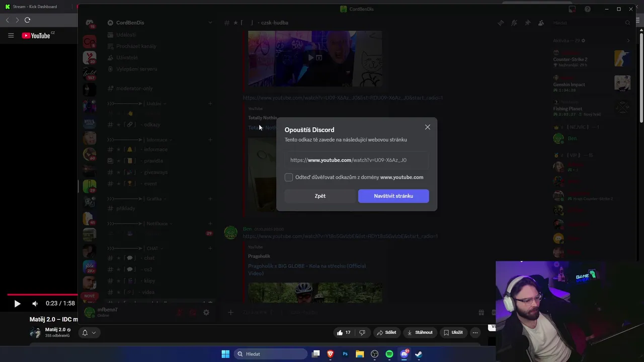Tick the trust www.youtube.com links checkbox
The height and width of the screenshot is (362, 644).
pyautogui.click(x=289, y=177)
